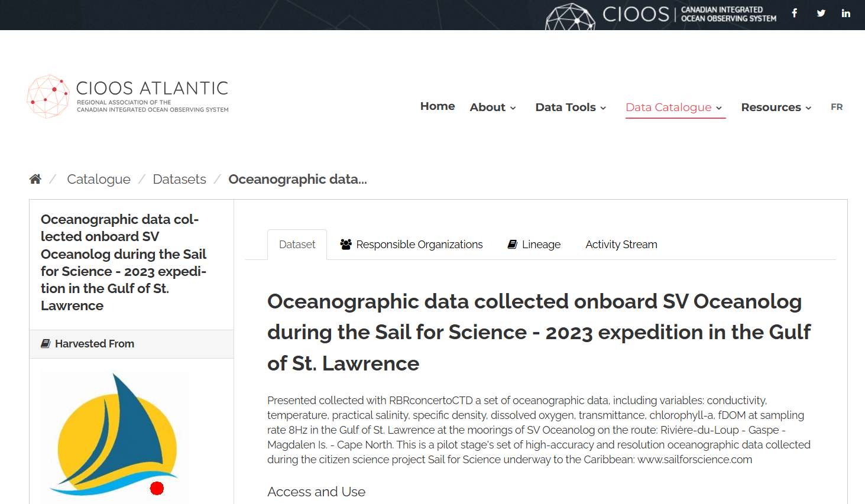Expand the About dropdown menu

tap(493, 108)
